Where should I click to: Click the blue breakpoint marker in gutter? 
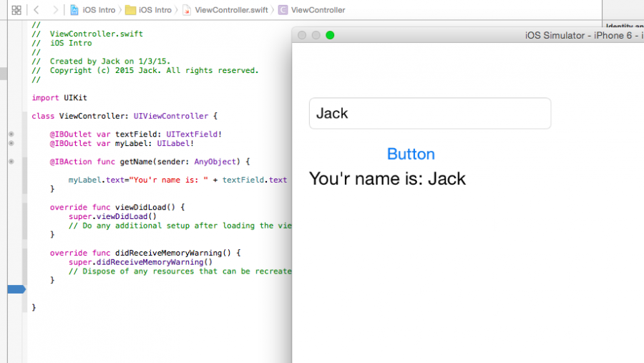point(16,289)
